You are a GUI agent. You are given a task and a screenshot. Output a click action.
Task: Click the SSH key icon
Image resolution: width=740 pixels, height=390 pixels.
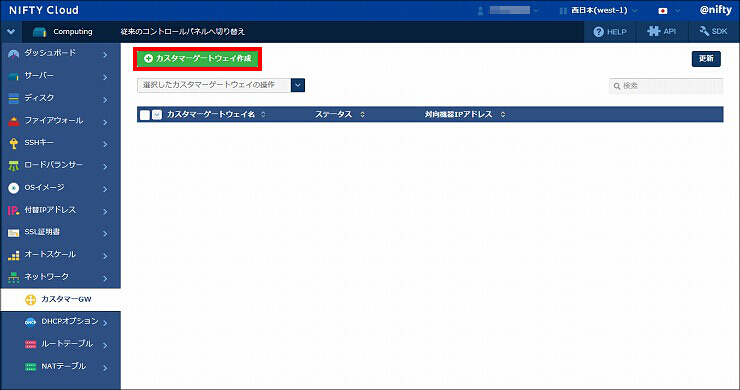(x=14, y=143)
